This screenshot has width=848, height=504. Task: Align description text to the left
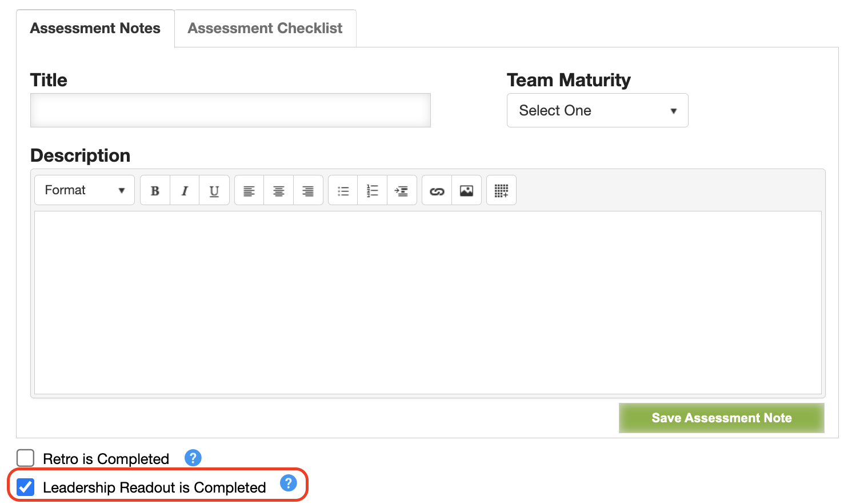pos(249,190)
